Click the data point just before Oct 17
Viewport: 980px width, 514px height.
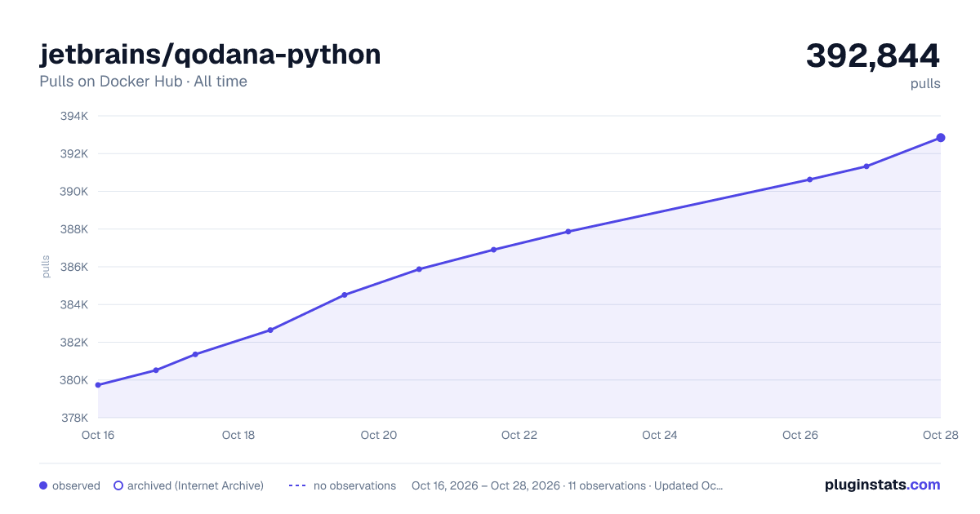[x=156, y=370]
